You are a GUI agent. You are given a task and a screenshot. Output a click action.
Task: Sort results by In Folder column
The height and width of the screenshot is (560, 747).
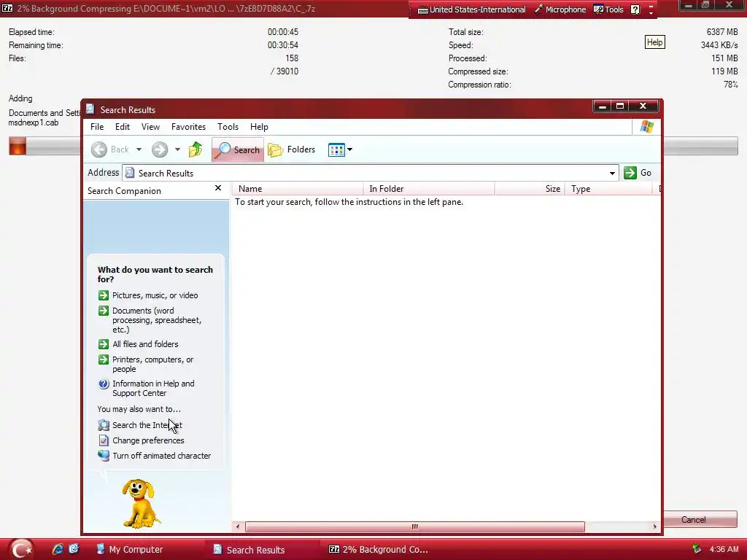pos(429,189)
